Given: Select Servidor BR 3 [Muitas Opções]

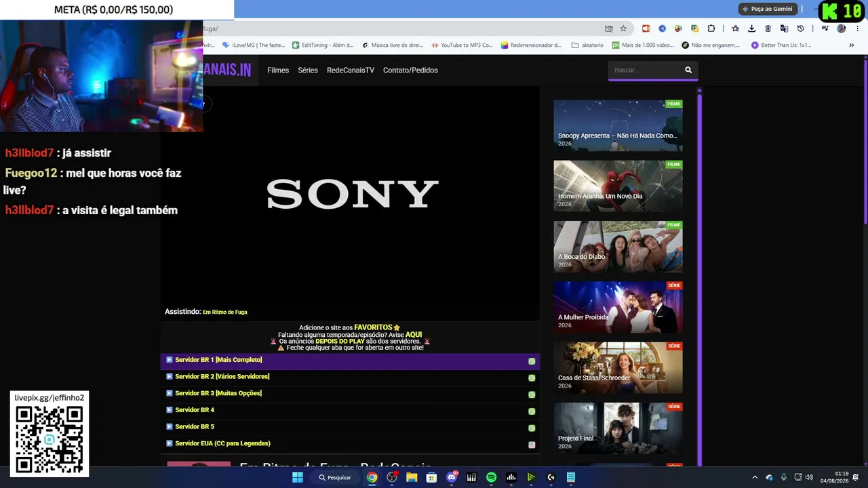Looking at the screenshot, I should pos(350,393).
